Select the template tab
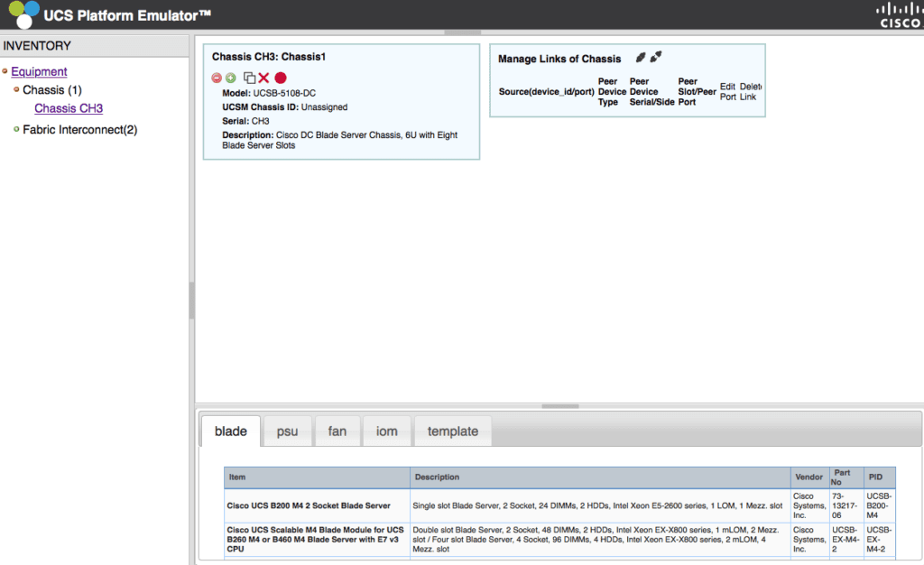Viewport: 924px width, 565px height. (x=453, y=431)
